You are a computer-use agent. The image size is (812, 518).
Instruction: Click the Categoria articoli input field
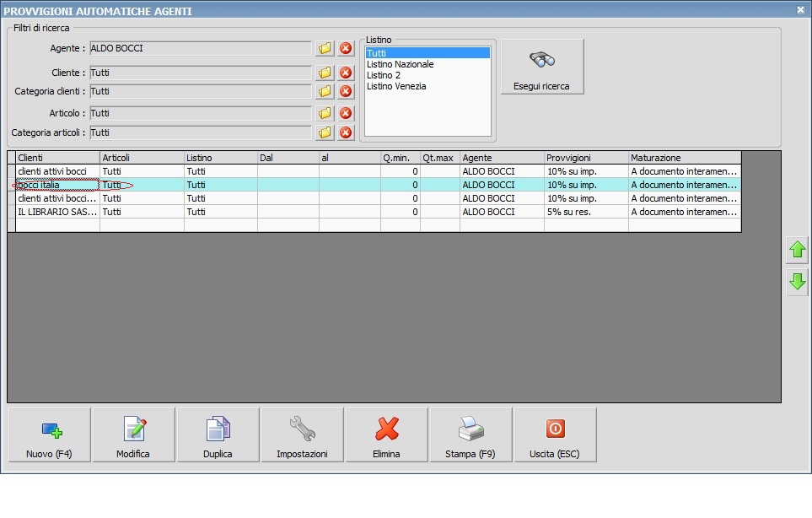pyautogui.click(x=201, y=132)
